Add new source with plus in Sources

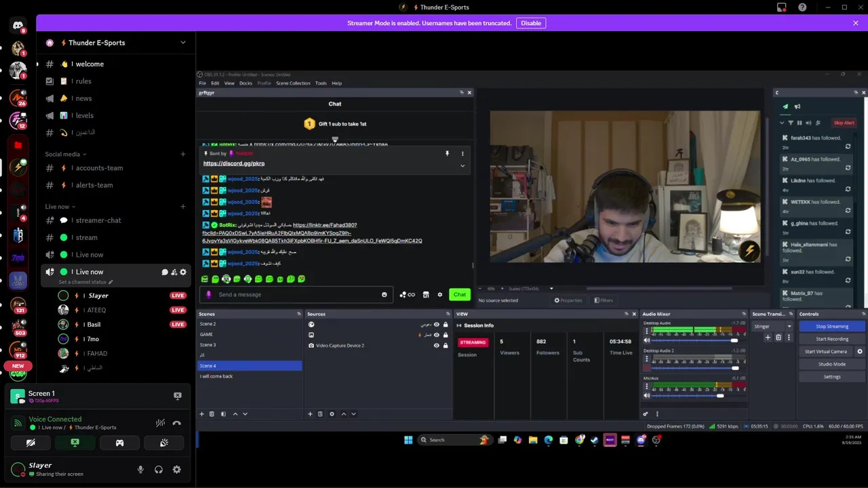(310, 414)
